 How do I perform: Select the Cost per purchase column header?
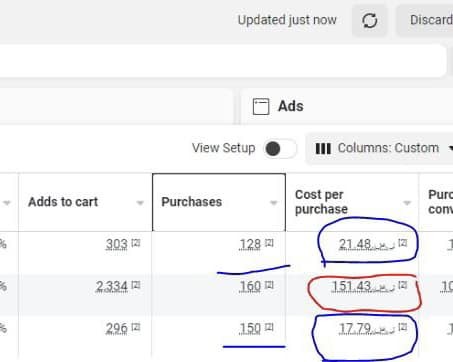tap(352, 202)
